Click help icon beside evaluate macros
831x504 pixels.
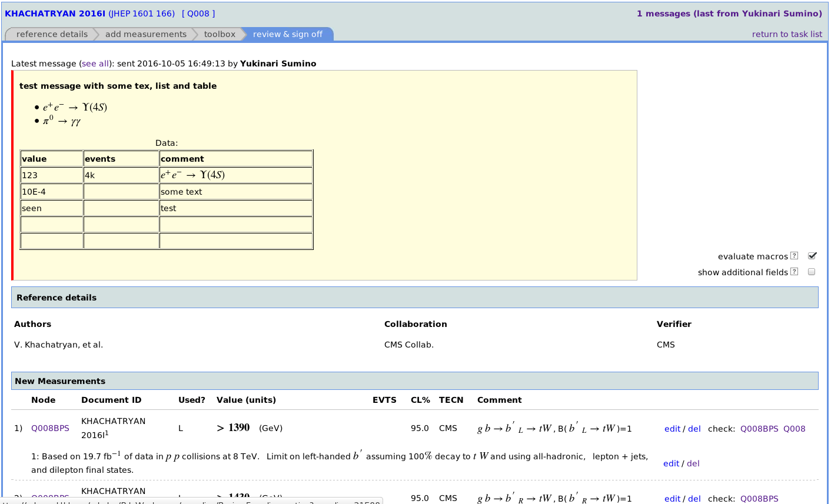795,256
